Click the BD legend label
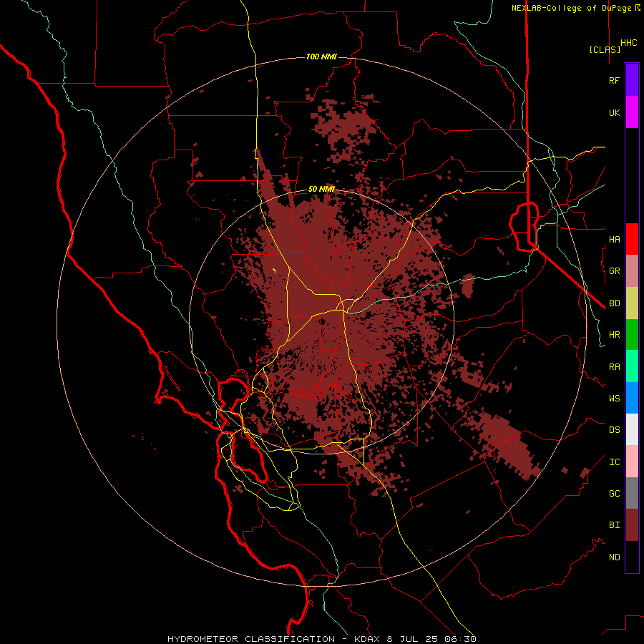The height and width of the screenshot is (644, 644). pos(614,303)
